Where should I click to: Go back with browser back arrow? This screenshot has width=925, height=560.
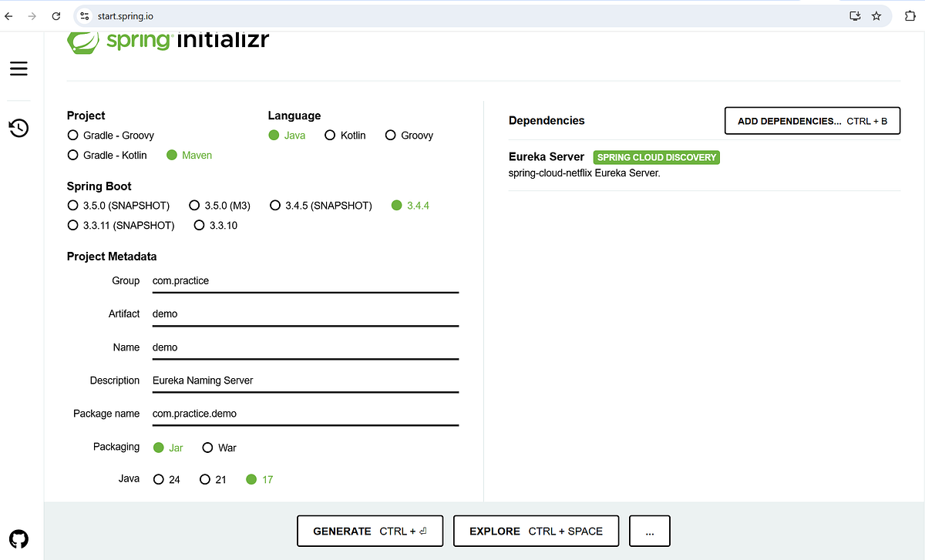coord(8,15)
